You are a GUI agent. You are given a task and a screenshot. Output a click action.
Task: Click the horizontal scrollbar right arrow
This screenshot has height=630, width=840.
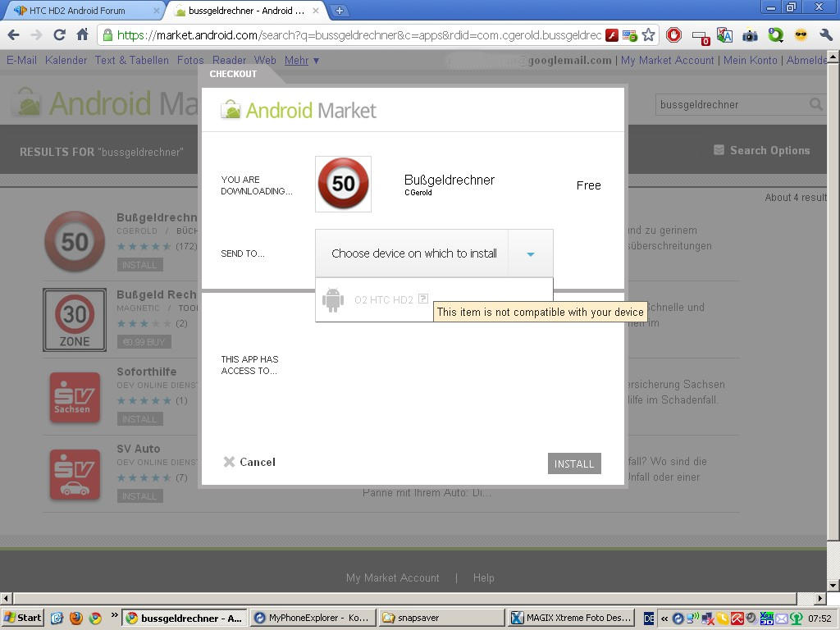point(820,598)
